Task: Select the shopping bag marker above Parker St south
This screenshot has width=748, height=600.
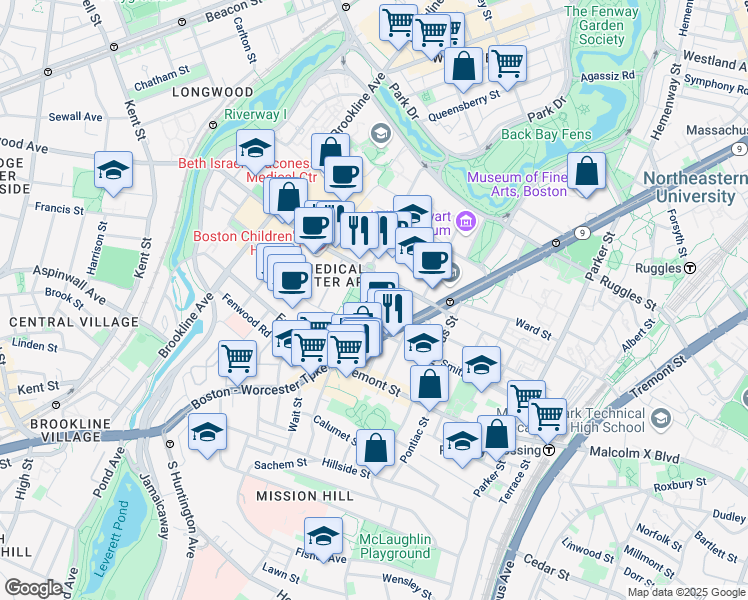Action: (497, 437)
